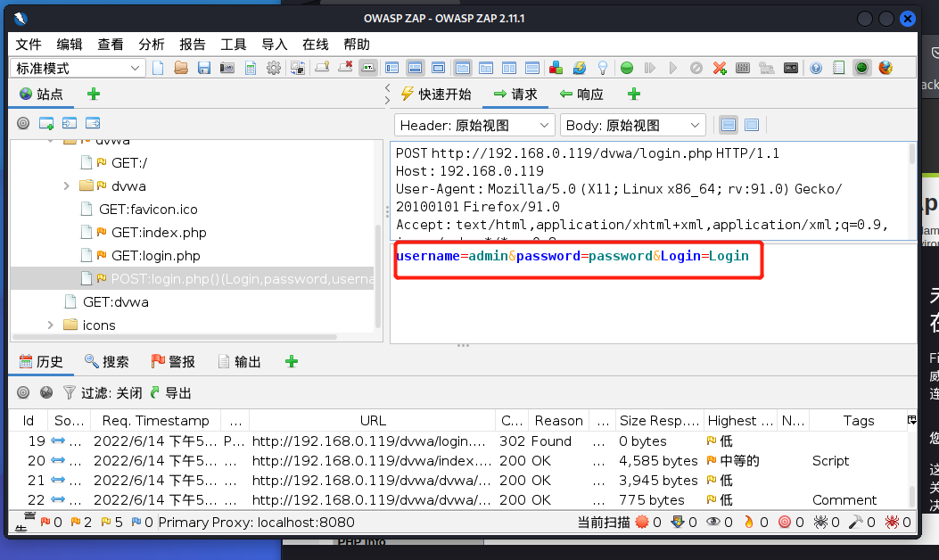Click the manage add-ons colored blocks icon
This screenshot has width=939, height=560.
(556, 69)
